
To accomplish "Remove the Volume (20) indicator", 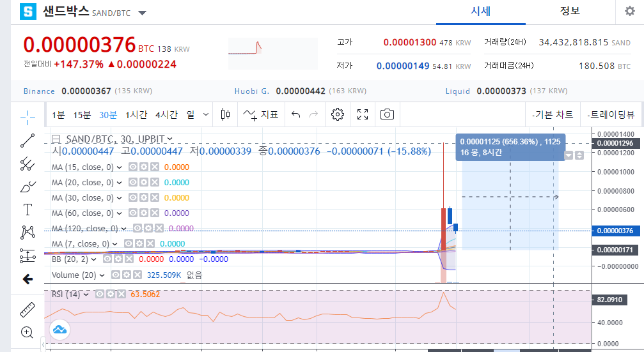I will pos(137,275).
